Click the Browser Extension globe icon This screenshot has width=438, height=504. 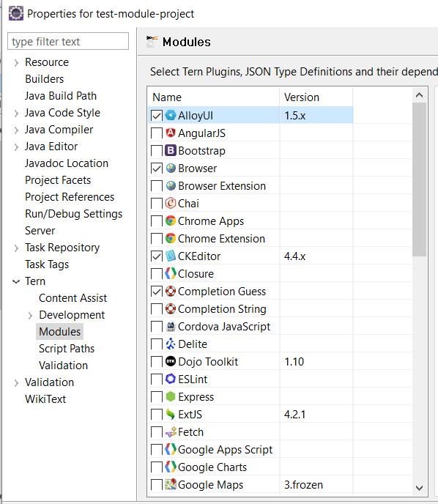point(171,186)
